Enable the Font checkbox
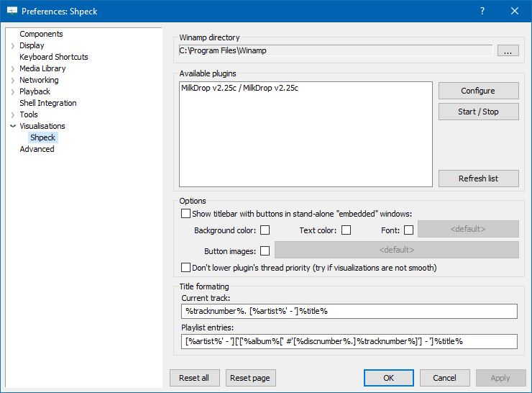Image resolution: width=532 pixels, height=393 pixels. coord(408,230)
